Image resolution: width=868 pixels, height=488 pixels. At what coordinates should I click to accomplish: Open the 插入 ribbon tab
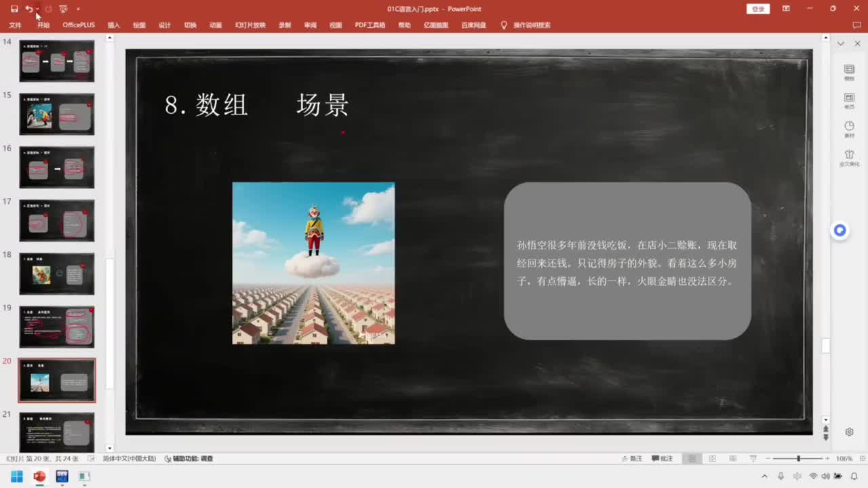pos(114,25)
